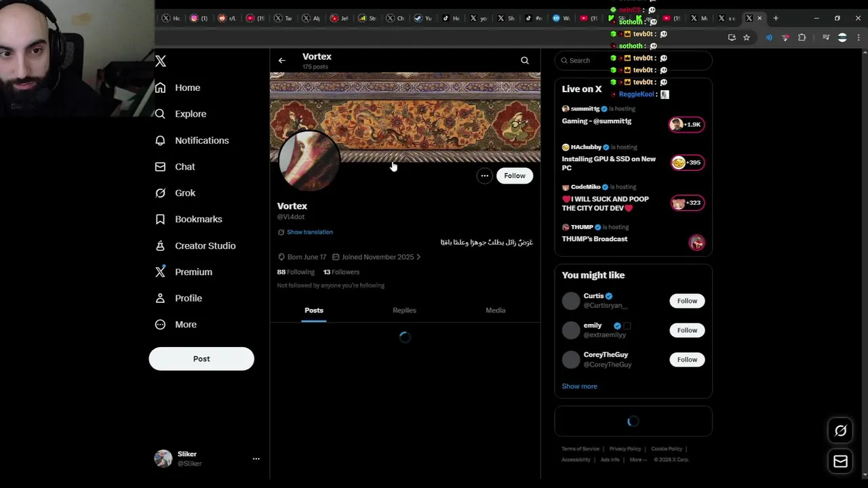The image size is (868, 488).
Task: Open Accessibility footer link
Action: click(576, 460)
